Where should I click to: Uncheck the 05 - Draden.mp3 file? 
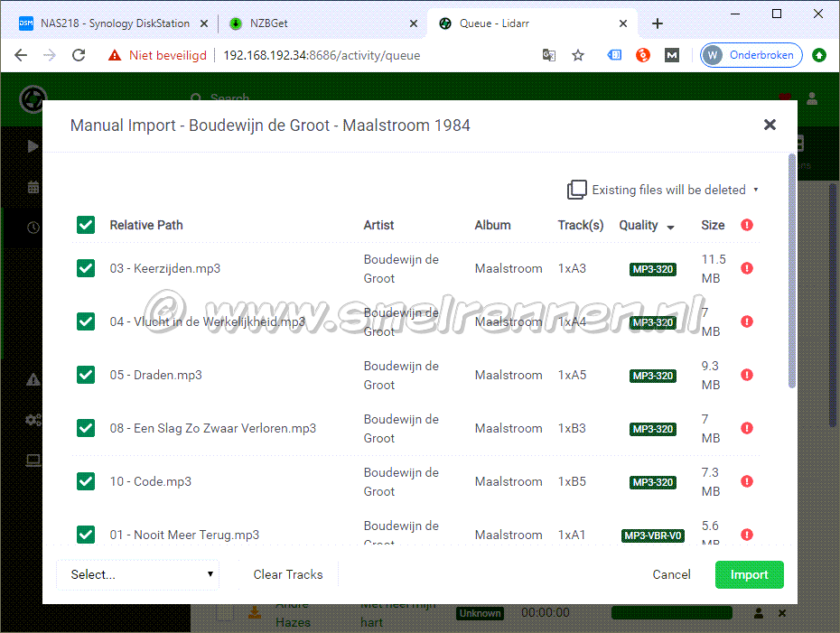86,375
